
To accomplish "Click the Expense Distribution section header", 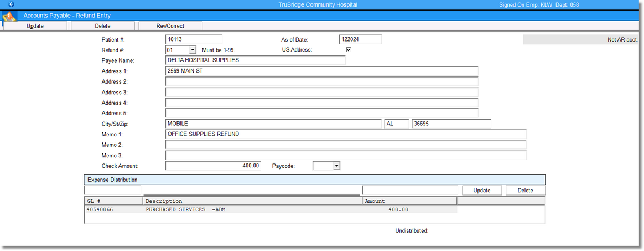I will [x=314, y=180].
